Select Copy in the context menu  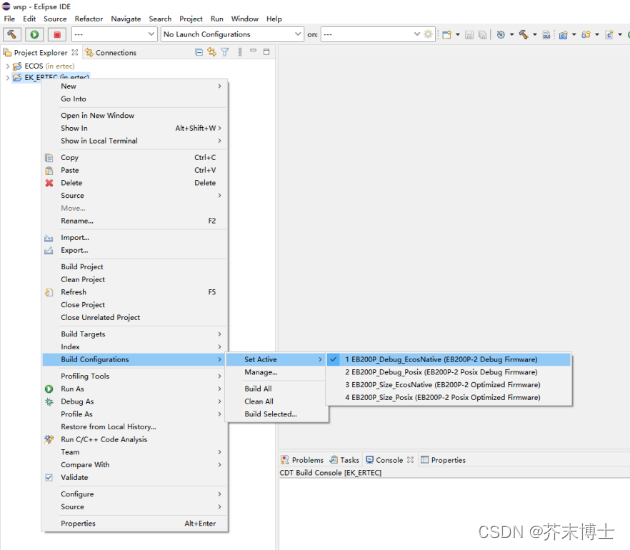135,157
